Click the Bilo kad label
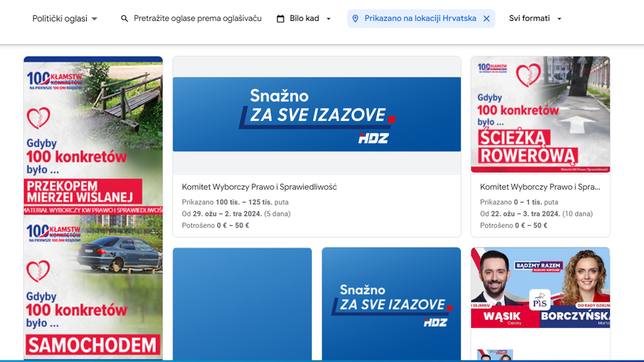 click(x=305, y=19)
